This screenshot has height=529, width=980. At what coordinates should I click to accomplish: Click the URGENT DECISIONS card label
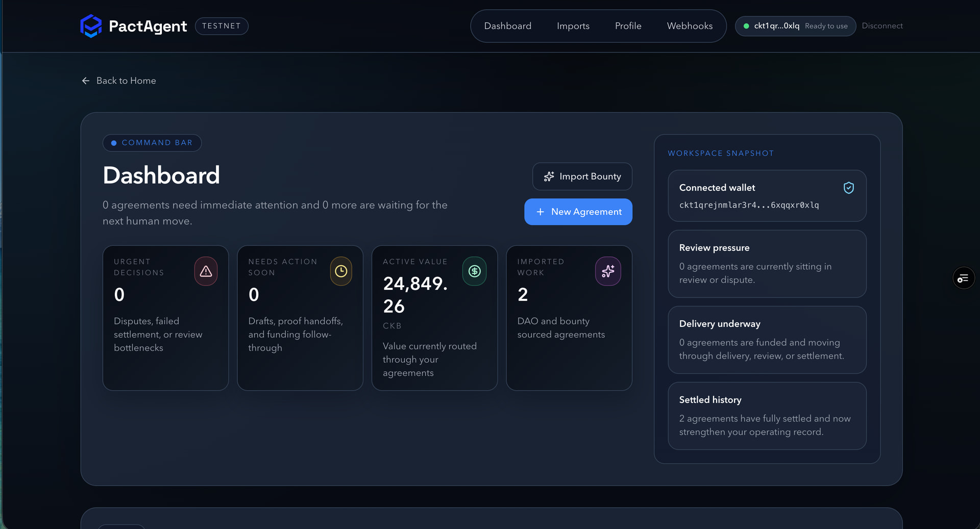point(139,267)
